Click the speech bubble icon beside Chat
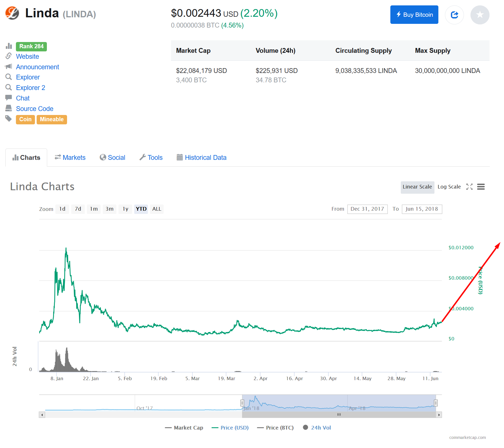Screen dimensions: 504x448 pos(9,98)
